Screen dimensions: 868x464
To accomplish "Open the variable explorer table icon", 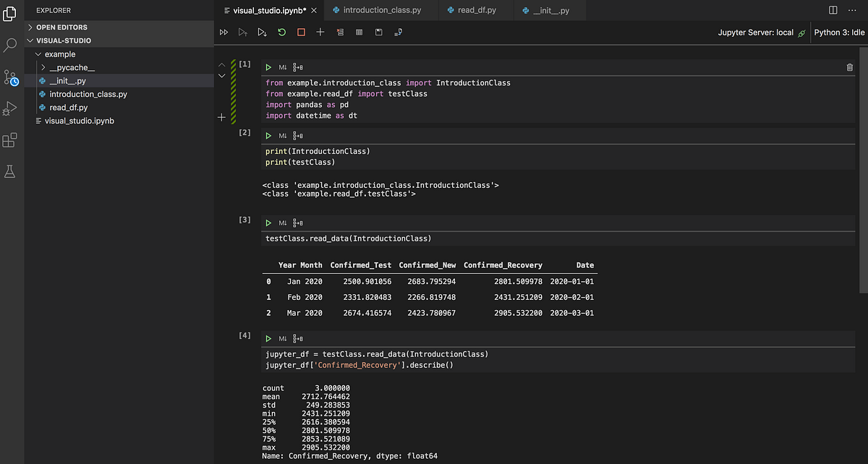I will (359, 33).
